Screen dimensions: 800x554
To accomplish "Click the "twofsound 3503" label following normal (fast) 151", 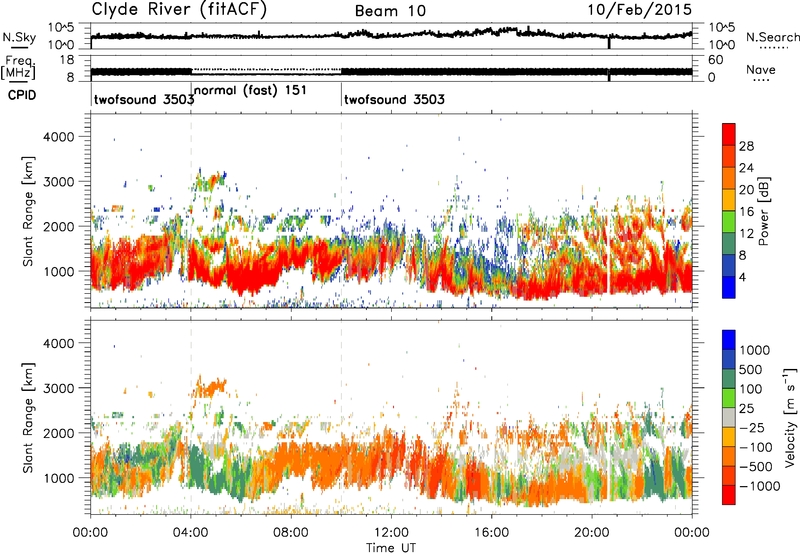I will [x=394, y=99].
